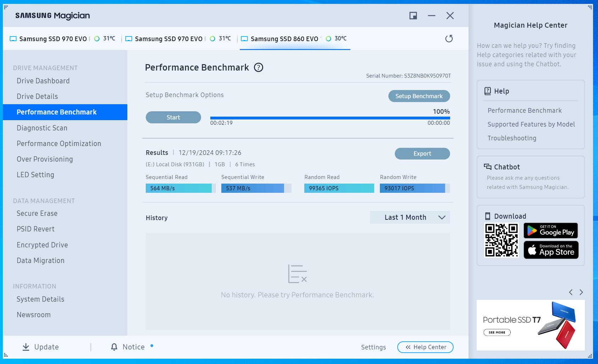The width and height of the screenshot is (598, 364).
Task: Click the Random Read 99365 IOPS bar
Action: tap(339, 188)
